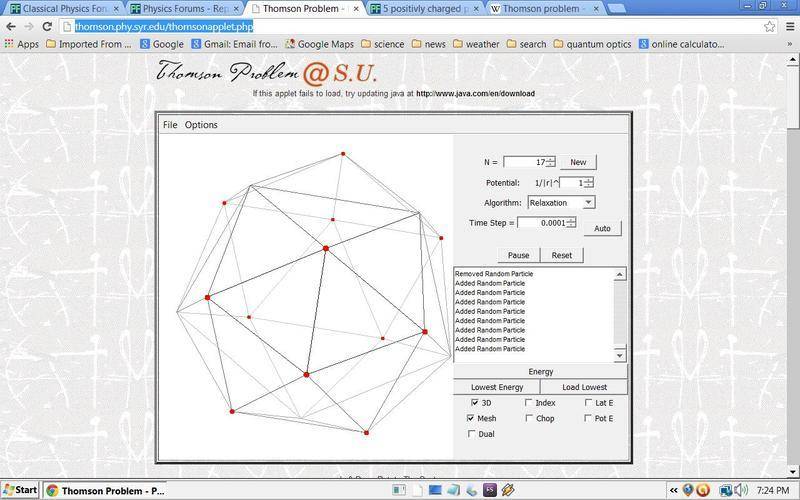
Task: Click the browser back arrow
Action: pos(11,27)
